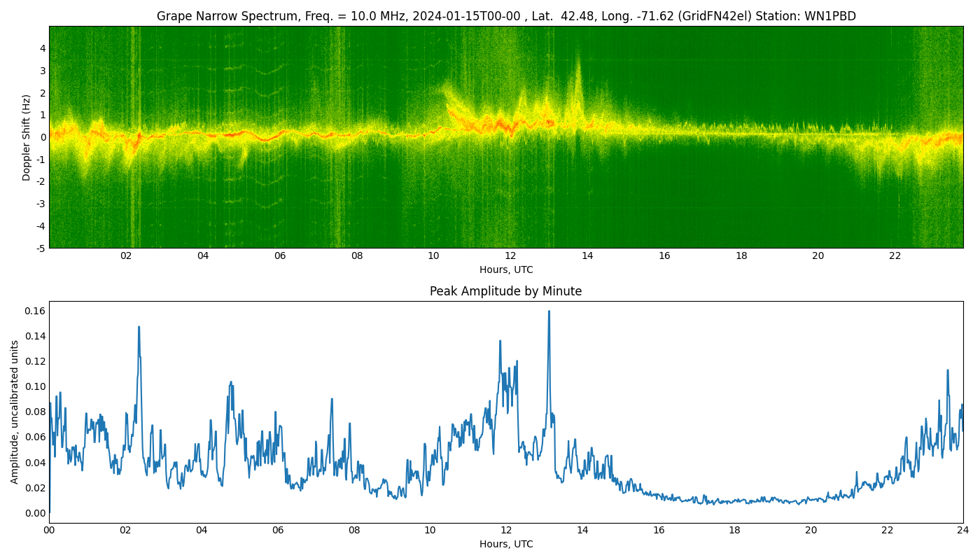Select the amplitude spike just after 02 UTC

139,328
